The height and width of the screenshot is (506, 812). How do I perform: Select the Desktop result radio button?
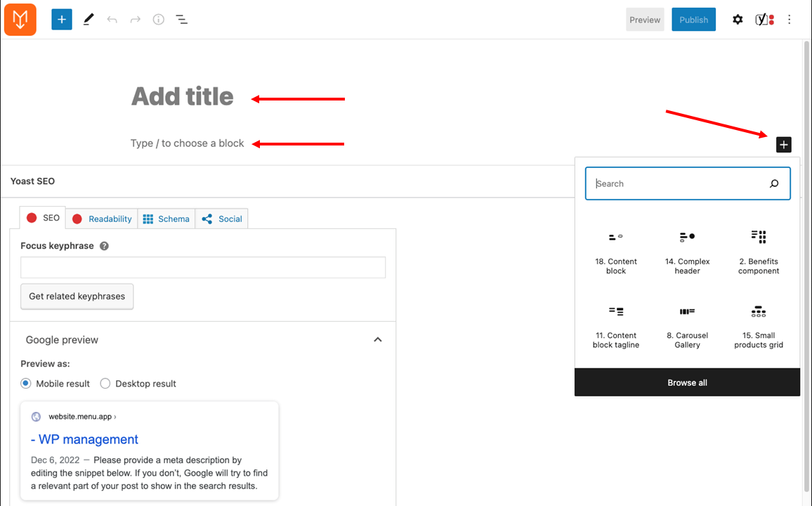tap(105, 384)
